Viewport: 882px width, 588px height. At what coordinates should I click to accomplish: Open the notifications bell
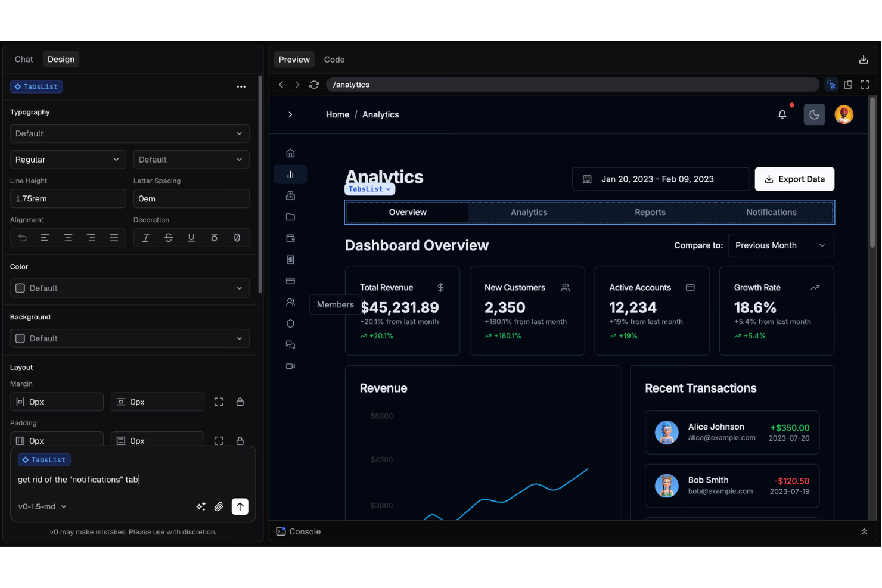point(782,114)
